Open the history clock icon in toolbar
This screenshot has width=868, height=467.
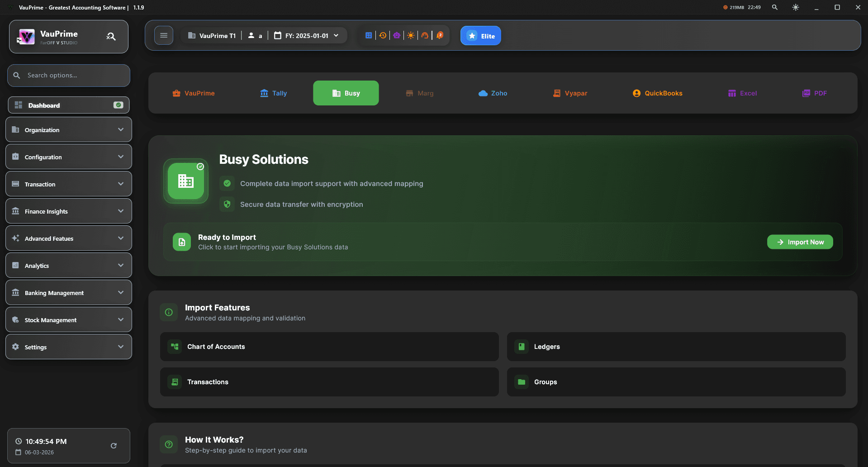(x=383, y=35)
